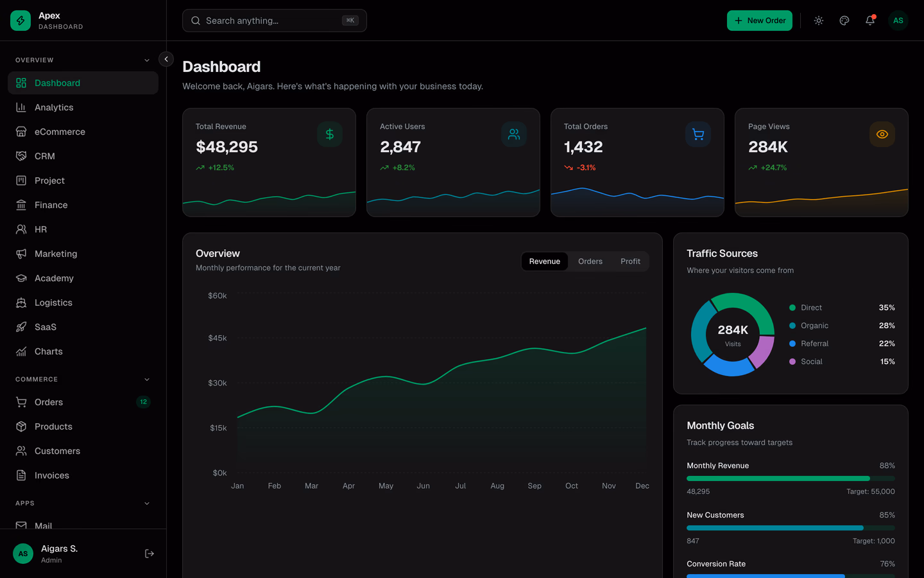Open the Finance section

click(83, 205)
